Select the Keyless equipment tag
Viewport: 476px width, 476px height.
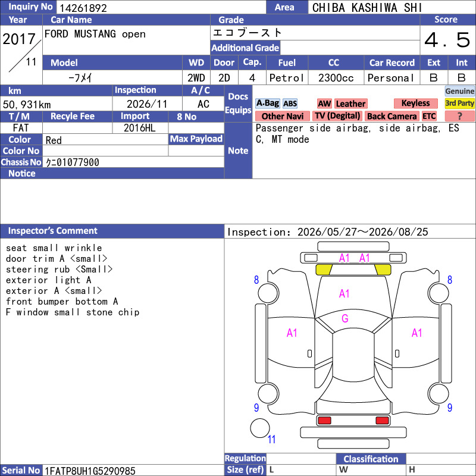pos(415,103)
